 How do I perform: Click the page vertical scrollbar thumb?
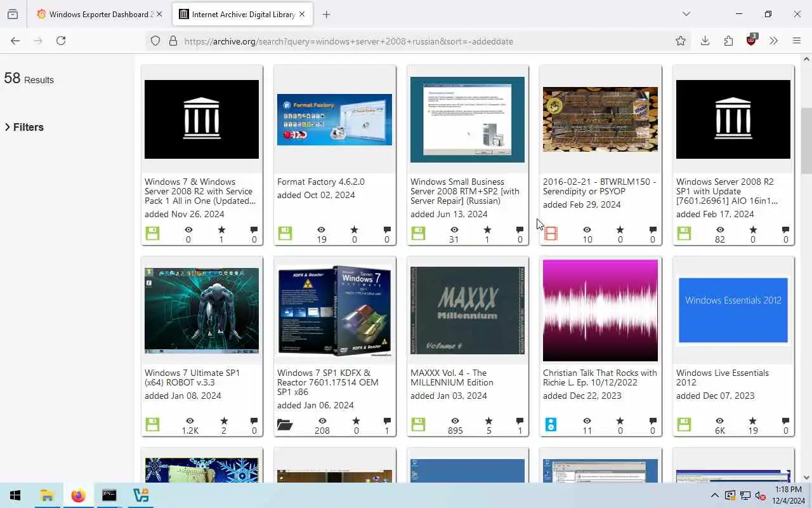806,141
